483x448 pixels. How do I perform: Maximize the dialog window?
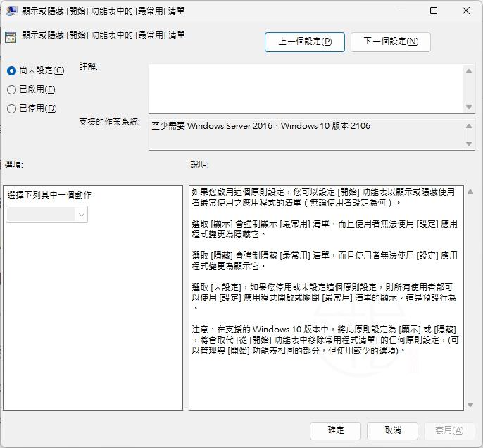tap(434, 11)
